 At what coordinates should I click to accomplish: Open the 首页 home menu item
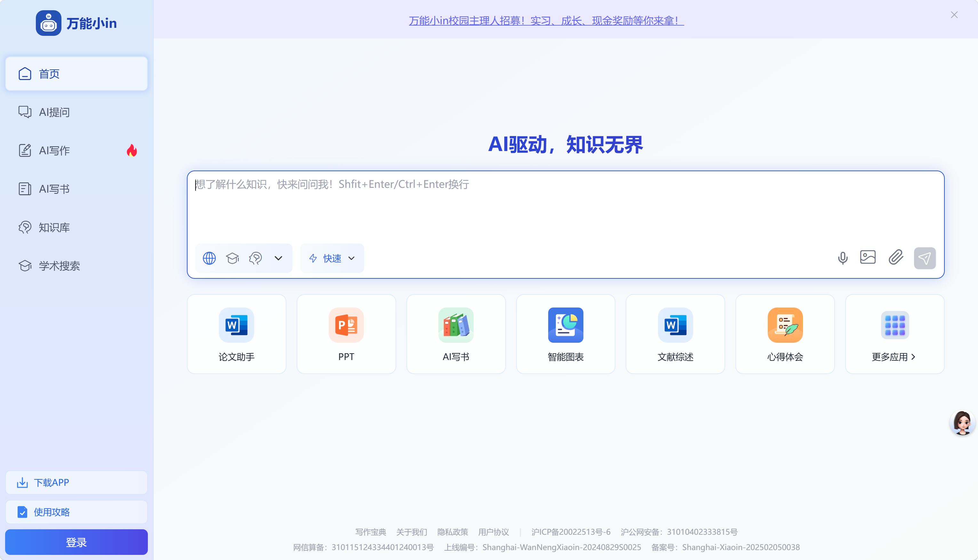(76, 74)
